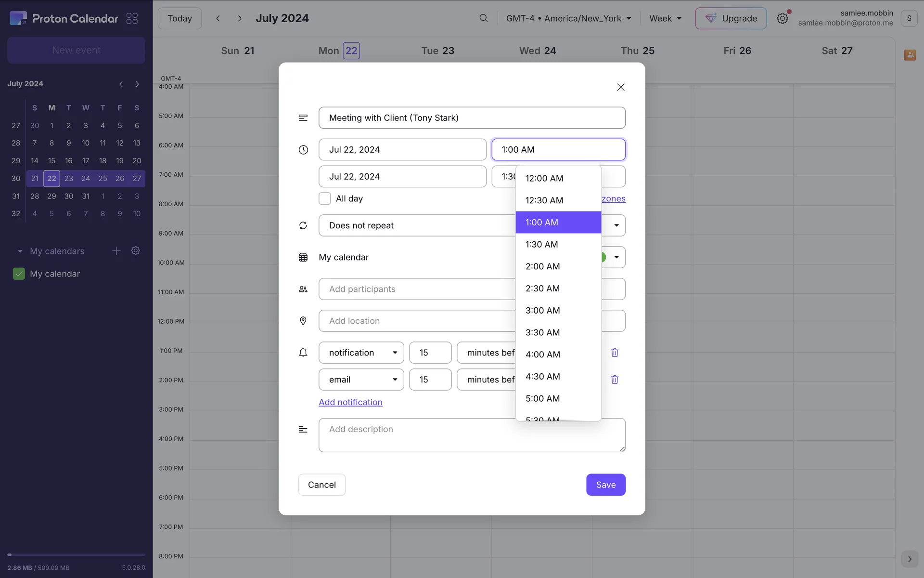Open the Proton apps grid switcher

point(132,18)
